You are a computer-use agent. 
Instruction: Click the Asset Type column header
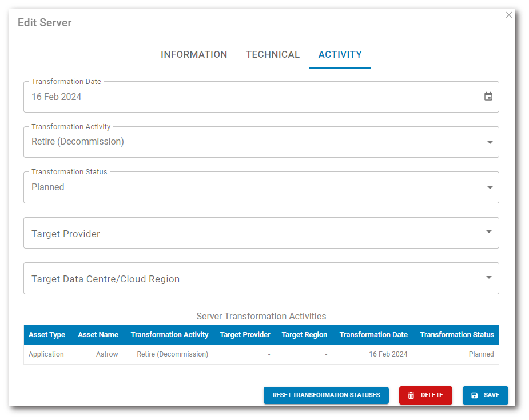47,335
